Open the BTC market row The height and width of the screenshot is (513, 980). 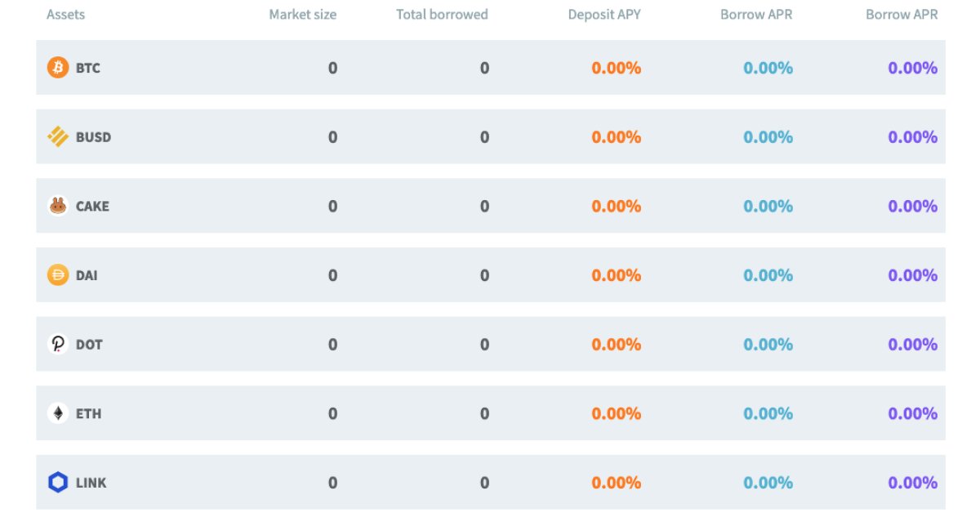click(490, 68)
